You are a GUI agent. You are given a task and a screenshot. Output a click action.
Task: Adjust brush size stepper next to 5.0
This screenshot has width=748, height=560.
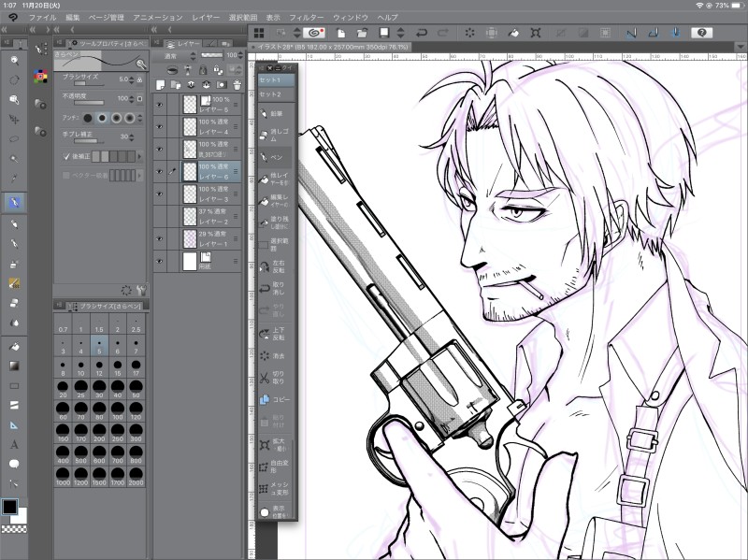pyautogui.click(x=132, y=79)
